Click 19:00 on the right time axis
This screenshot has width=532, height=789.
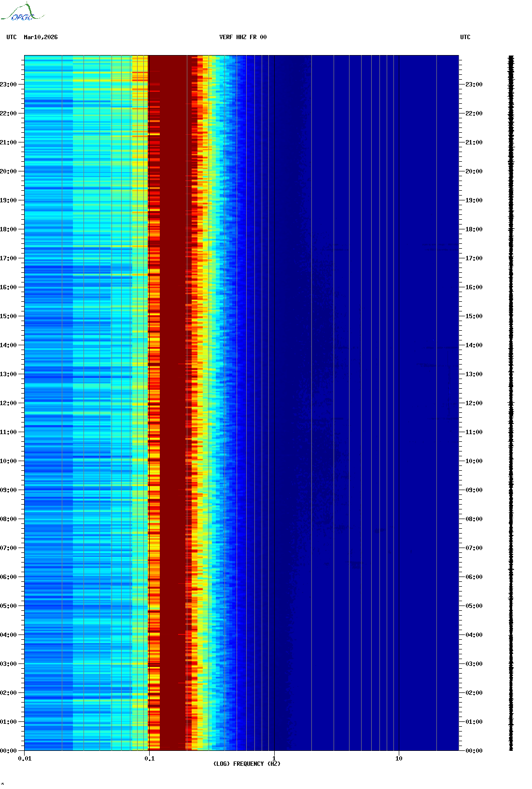point(474,200)
